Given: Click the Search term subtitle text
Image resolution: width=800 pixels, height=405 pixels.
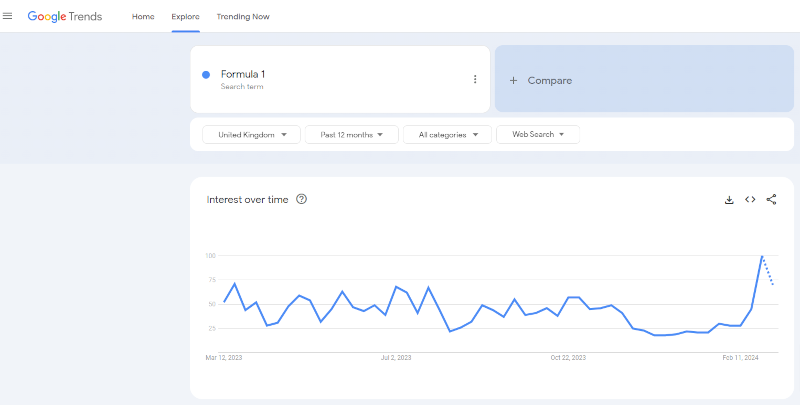Looking at the screenshot, I should 242,87.
